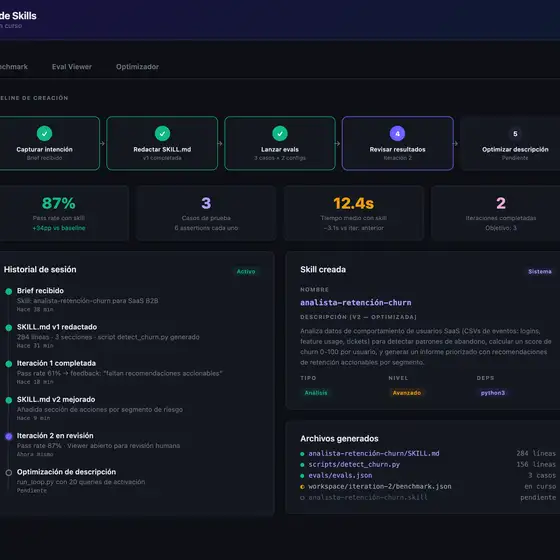Click purple dot beside Iteración 2 en revisión
Image resolution: width=560 pixels, height=560 pixels.
(9, 436)
